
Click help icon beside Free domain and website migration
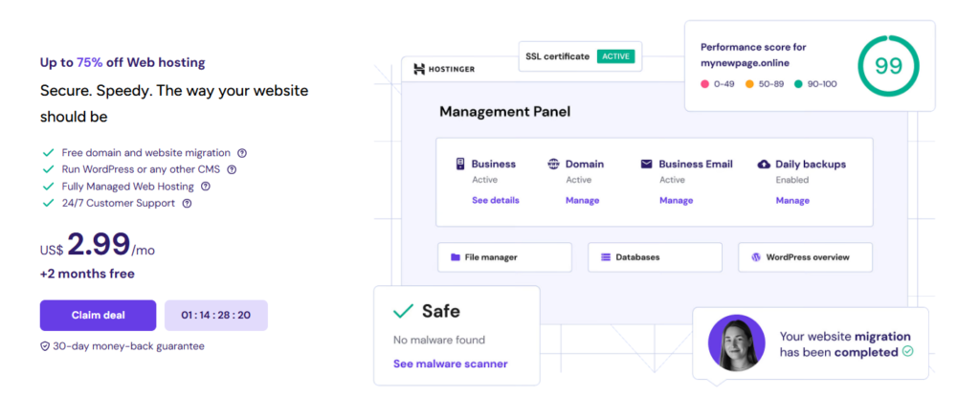242,152
